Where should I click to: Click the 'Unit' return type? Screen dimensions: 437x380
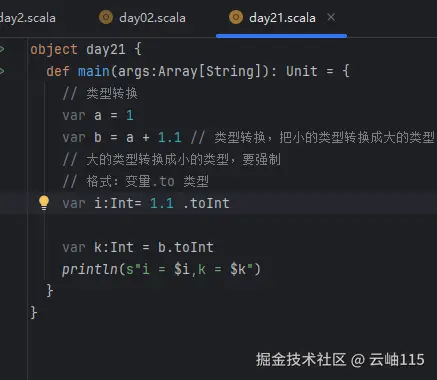pos(301,71)
